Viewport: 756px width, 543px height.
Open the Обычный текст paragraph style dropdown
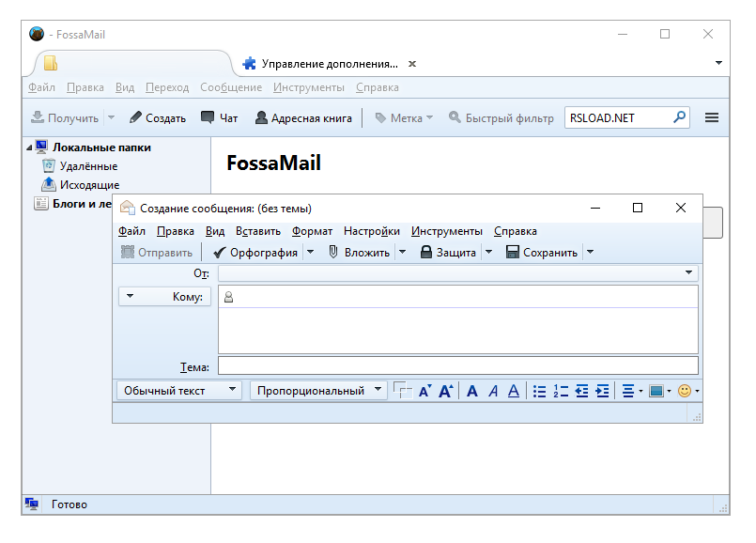pos(178,390)
